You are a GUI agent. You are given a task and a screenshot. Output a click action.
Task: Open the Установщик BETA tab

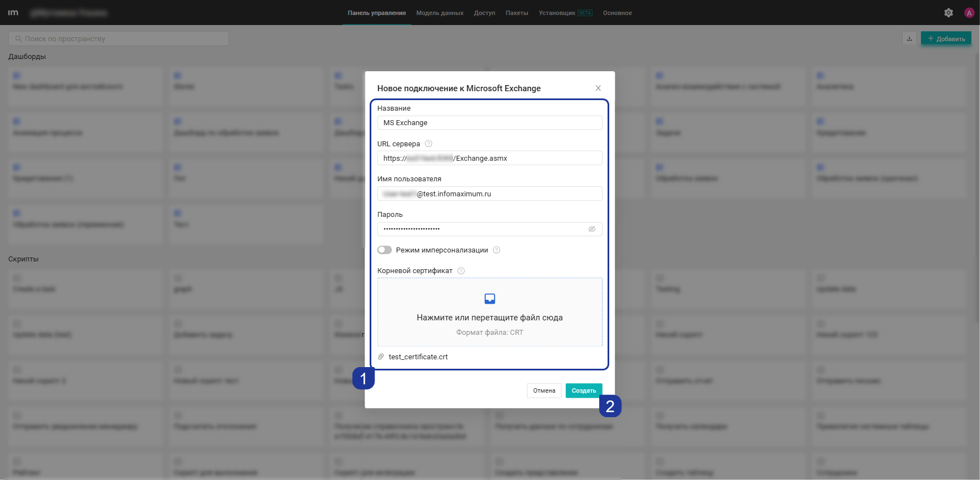565,13
